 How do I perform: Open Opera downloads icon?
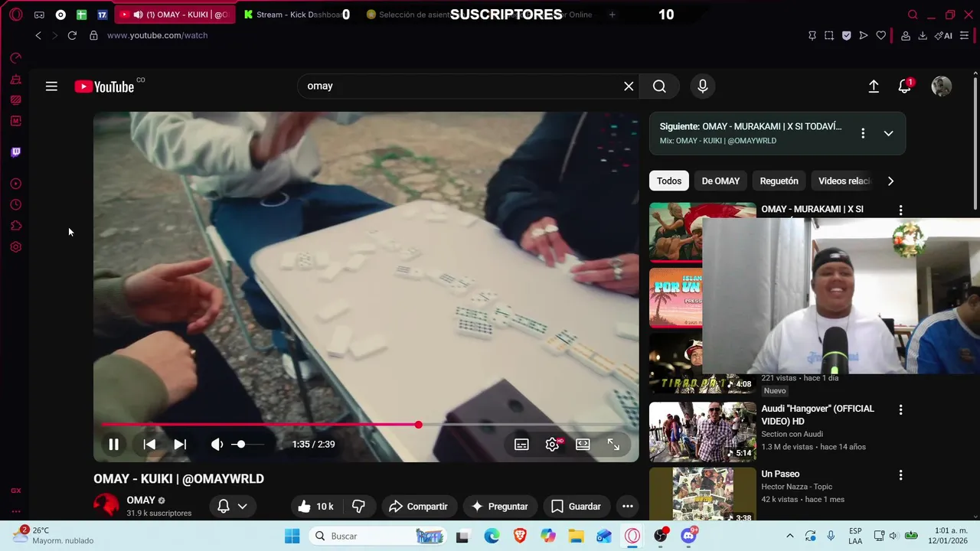coord(923,35)
